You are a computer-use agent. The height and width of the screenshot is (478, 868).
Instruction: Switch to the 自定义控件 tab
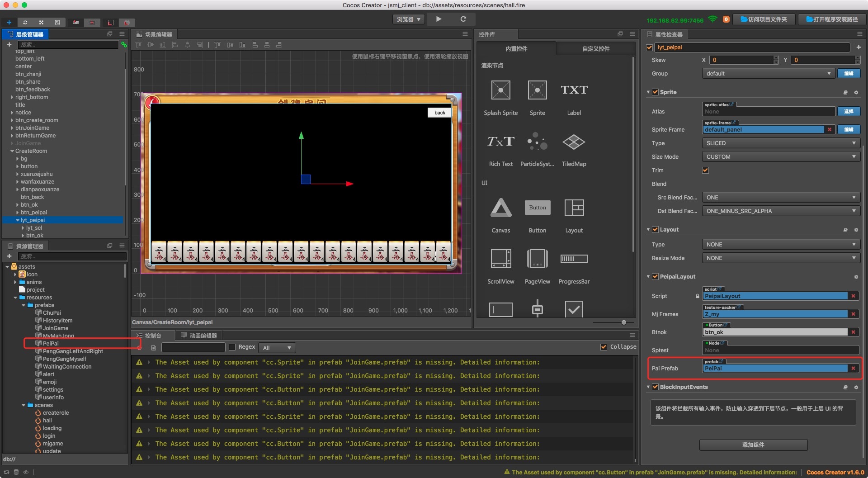tap(595, 49)
